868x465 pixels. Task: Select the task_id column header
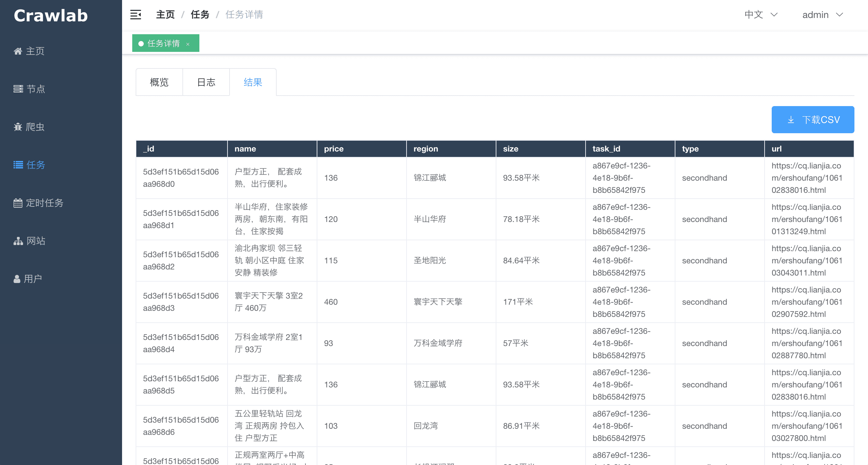[606, 148]
